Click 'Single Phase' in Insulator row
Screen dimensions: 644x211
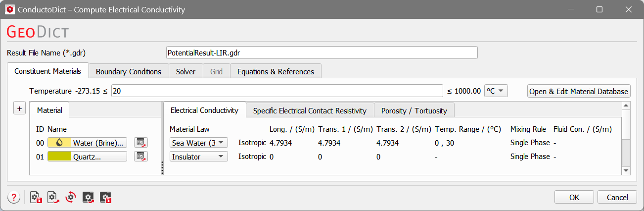[530, 157]
